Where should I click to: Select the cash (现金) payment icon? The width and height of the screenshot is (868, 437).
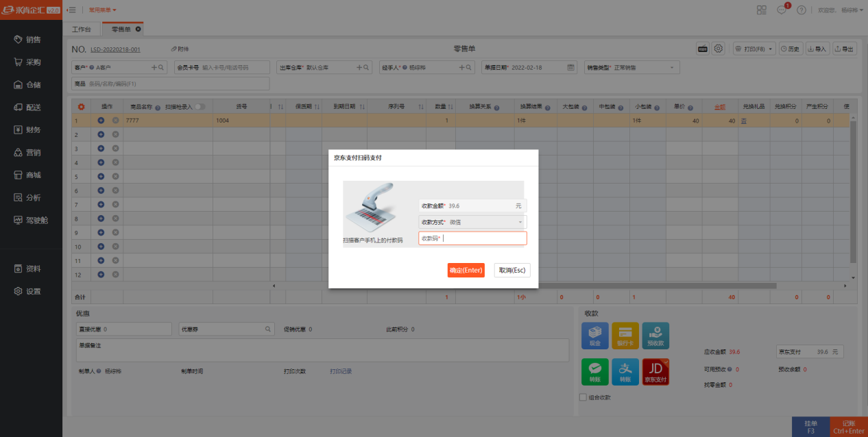point(594,335)
